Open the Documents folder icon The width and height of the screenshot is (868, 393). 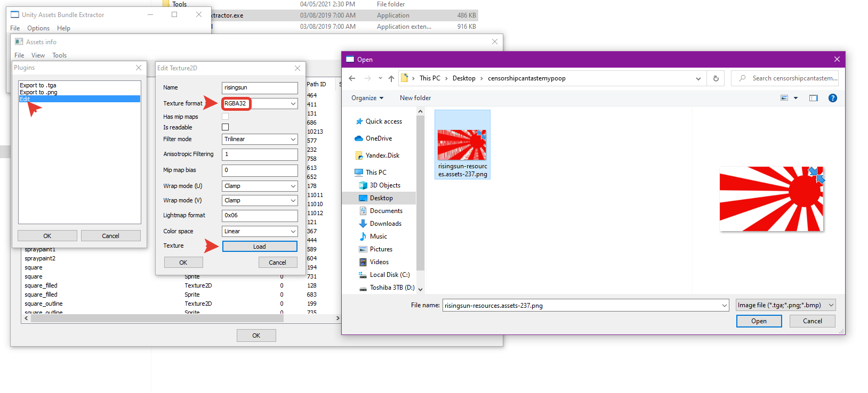[363, 211]
